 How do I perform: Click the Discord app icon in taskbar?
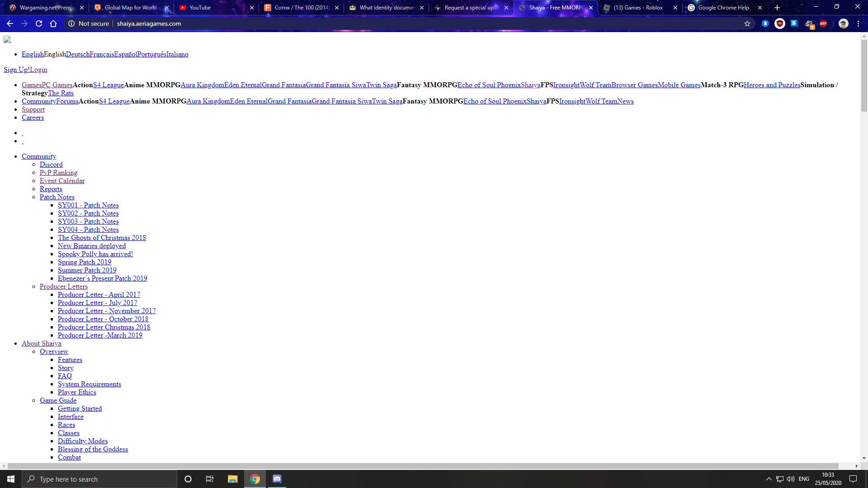point(277,479)
